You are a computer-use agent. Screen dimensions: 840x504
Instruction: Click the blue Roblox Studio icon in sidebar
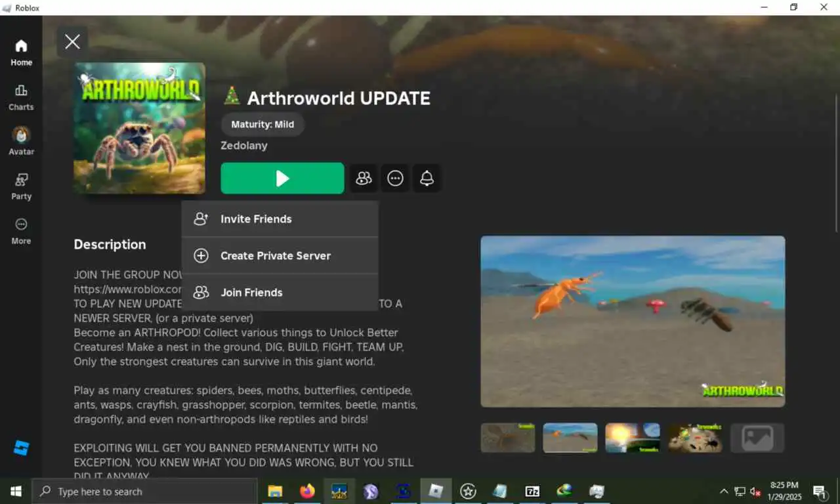(x=21, y=448)
